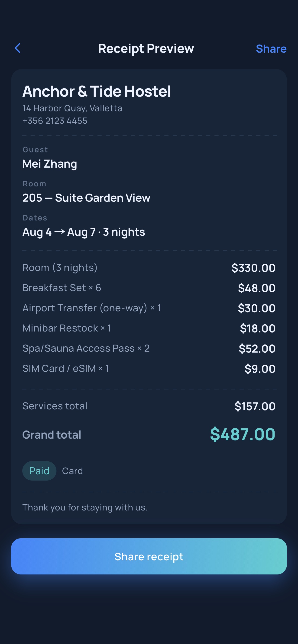Select the SIM Card / eSIM line item
298x644 pixels.
click(x=149, y=369)
